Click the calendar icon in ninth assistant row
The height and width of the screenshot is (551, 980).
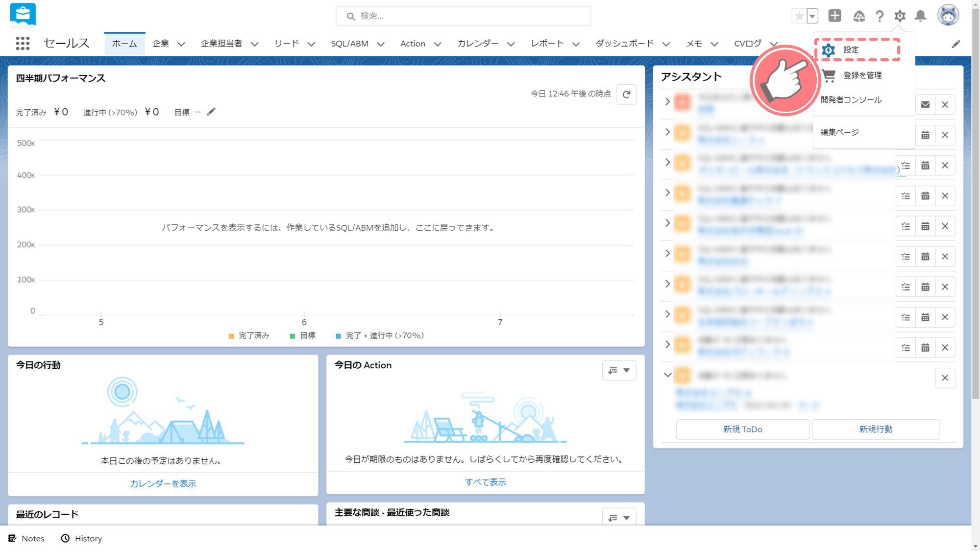click(925, 348)
